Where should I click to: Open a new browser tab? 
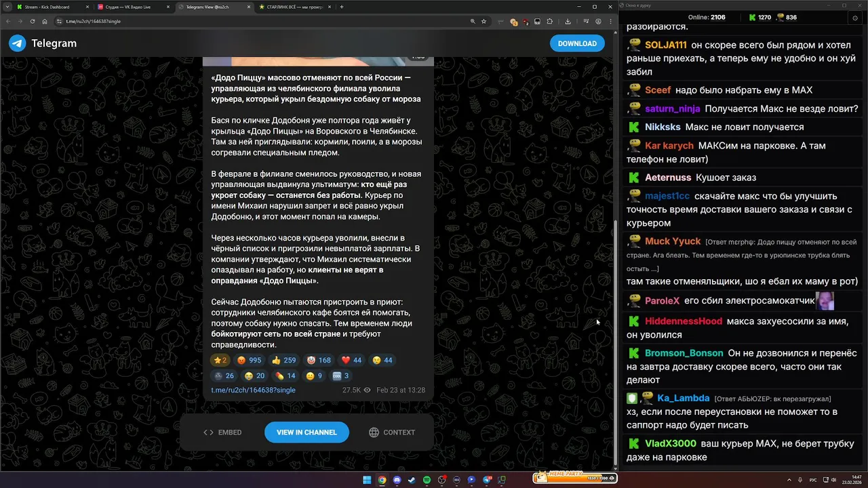[x=342, y=7]
